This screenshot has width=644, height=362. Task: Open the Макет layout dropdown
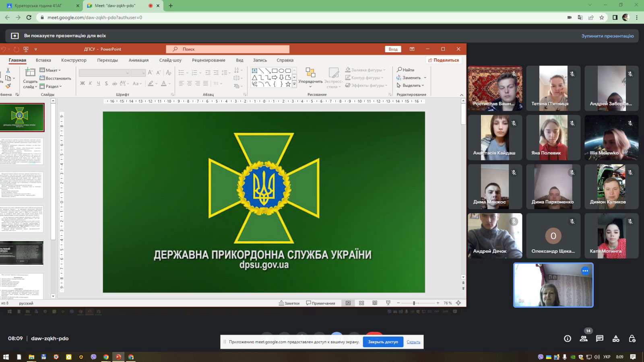tap(50, 70)
